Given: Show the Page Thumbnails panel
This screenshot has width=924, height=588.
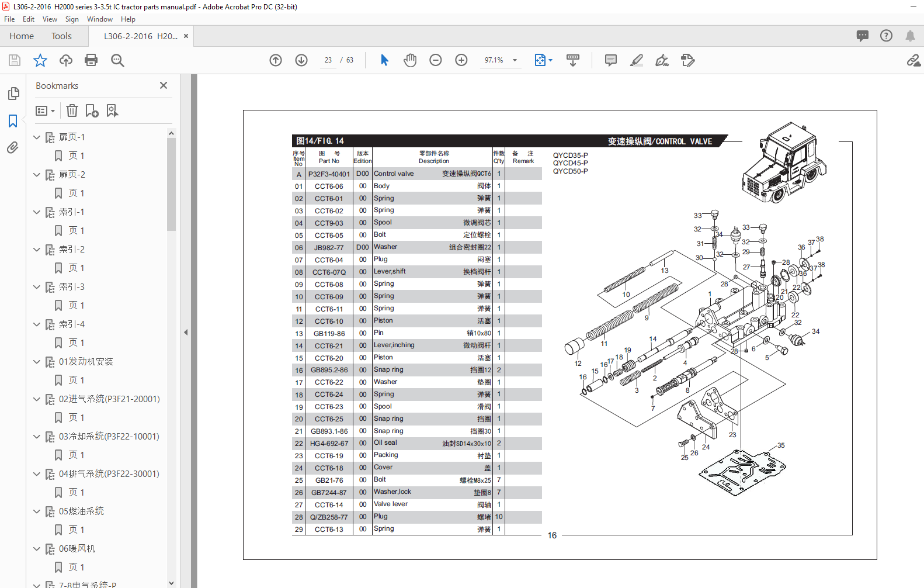Looking at the screenshot, I should pyautogui.click(x=13, y=94).
